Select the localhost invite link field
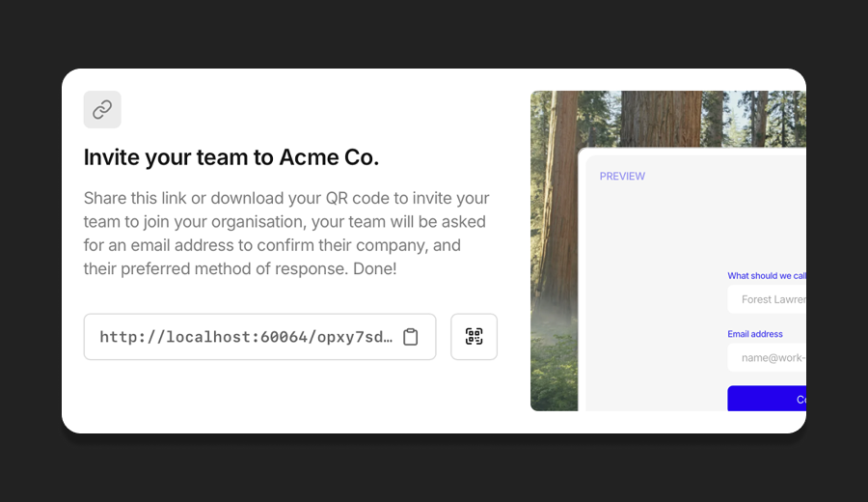Screen dimensions: 868x502 259,337
